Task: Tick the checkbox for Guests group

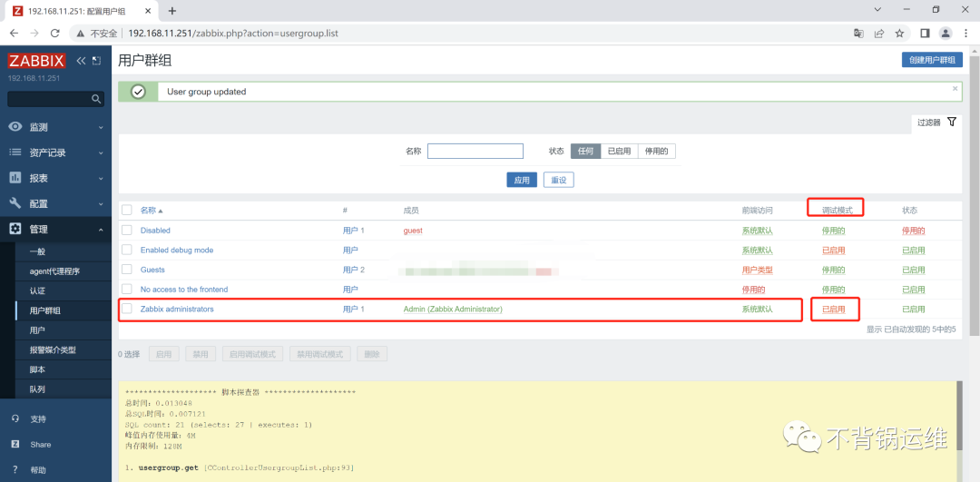Action: pos(127,270)
